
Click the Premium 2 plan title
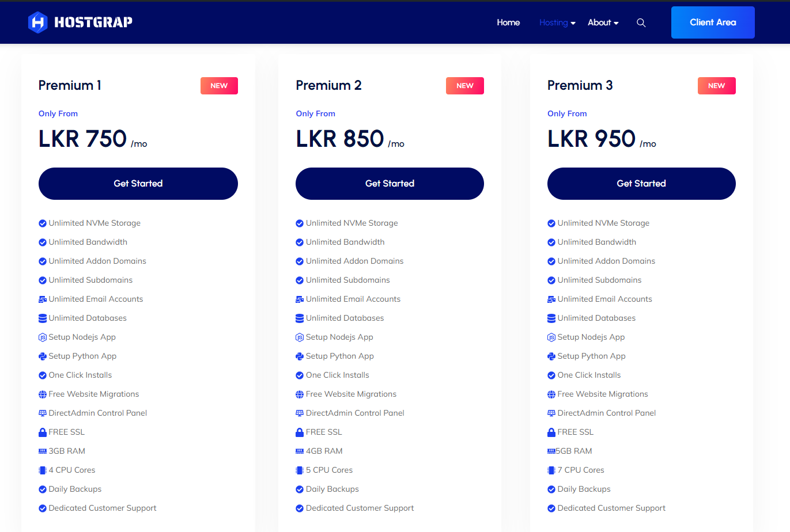(x=328, y=85)
